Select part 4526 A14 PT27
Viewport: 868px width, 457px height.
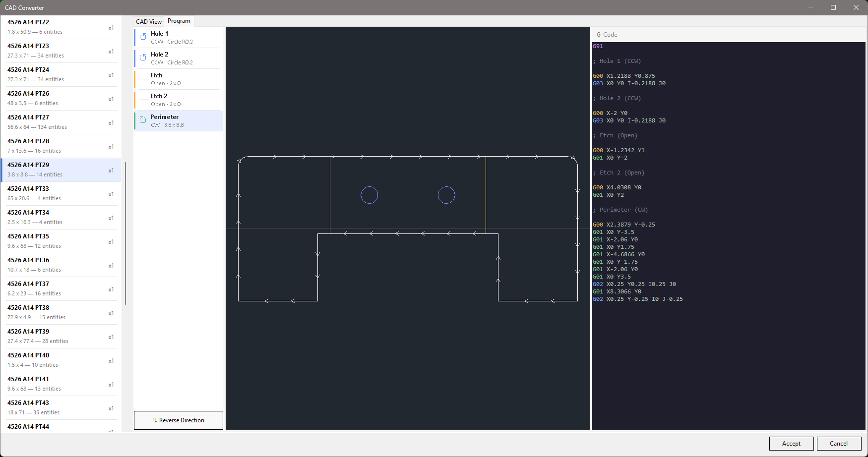point(60,122)
